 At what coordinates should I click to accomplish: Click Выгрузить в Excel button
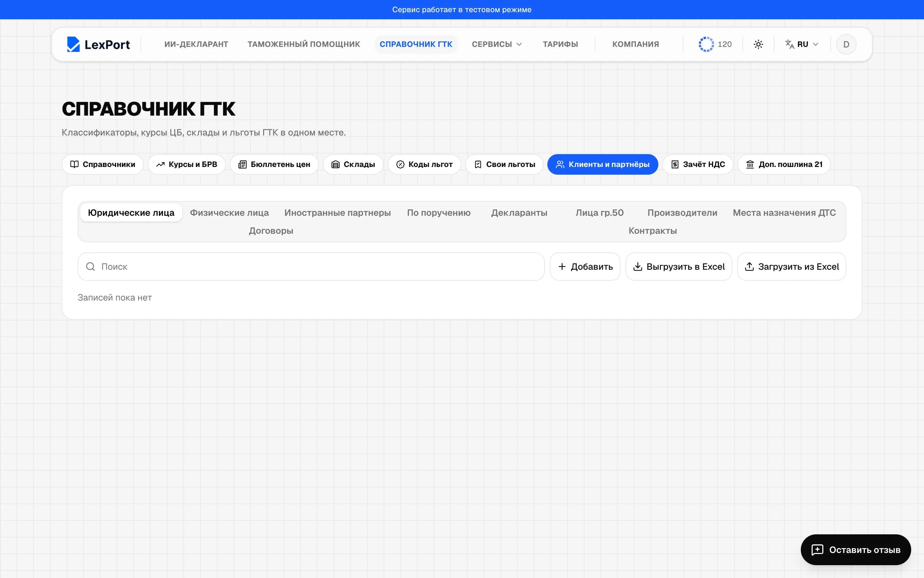tap(679, 267)
